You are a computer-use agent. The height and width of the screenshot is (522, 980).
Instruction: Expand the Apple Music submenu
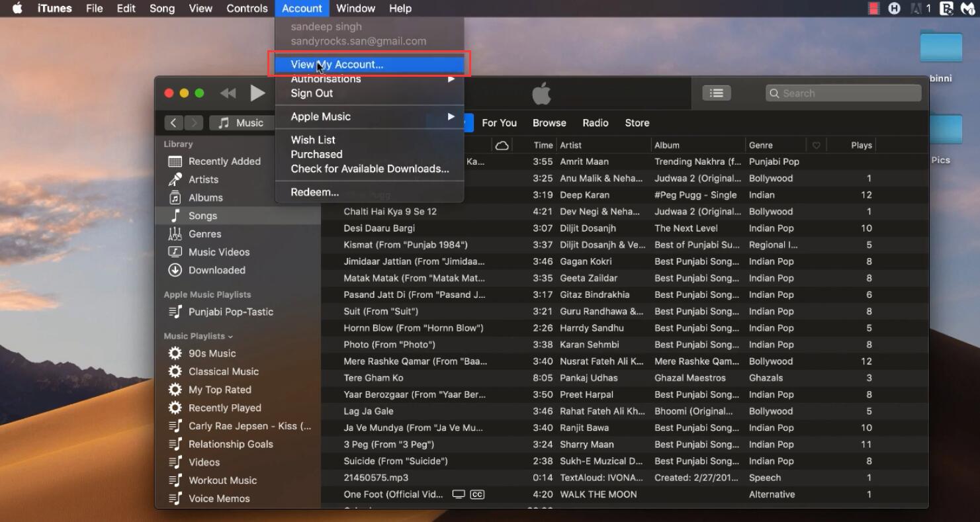(x=369, y=116)
